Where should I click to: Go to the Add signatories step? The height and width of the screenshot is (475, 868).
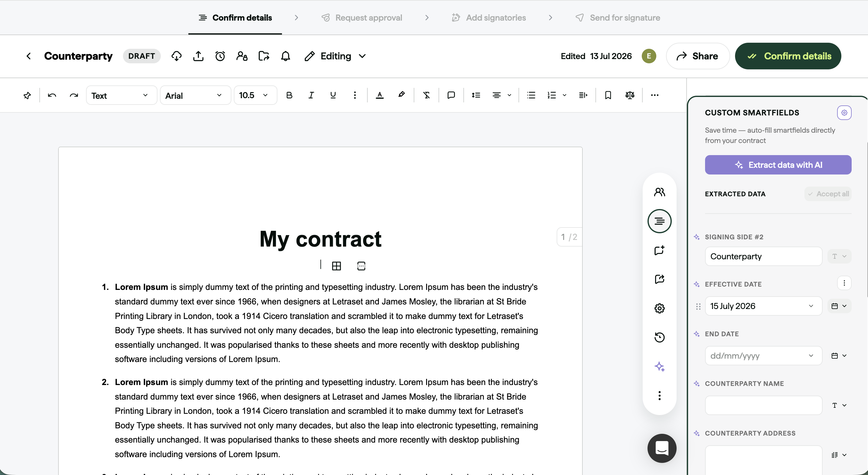[x=489, y=18]
